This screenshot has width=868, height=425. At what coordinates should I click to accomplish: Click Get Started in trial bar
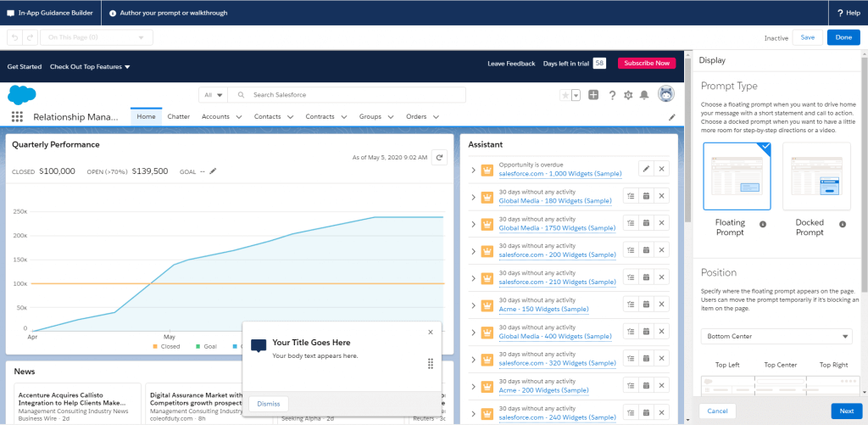[x=25, y=66]
